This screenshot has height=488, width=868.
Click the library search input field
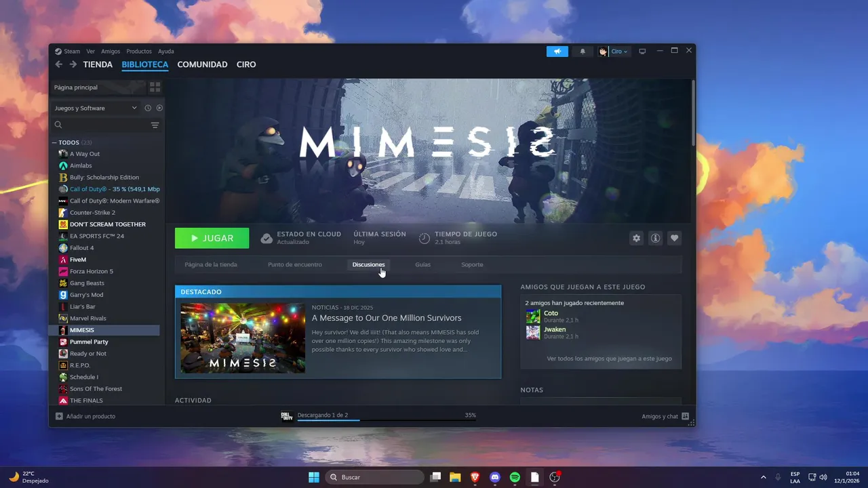point(105,125)
